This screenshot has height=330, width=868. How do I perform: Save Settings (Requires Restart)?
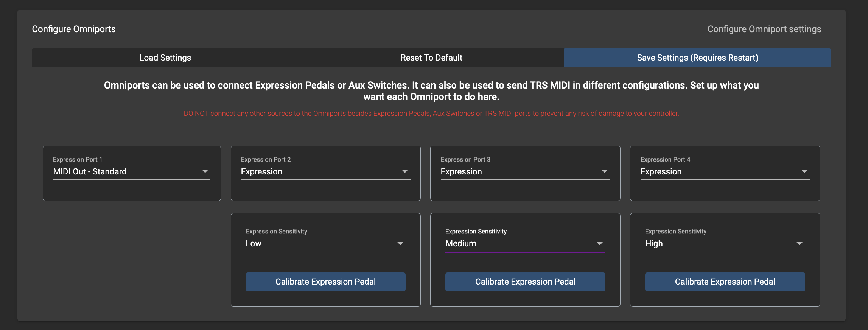point(697,58)
